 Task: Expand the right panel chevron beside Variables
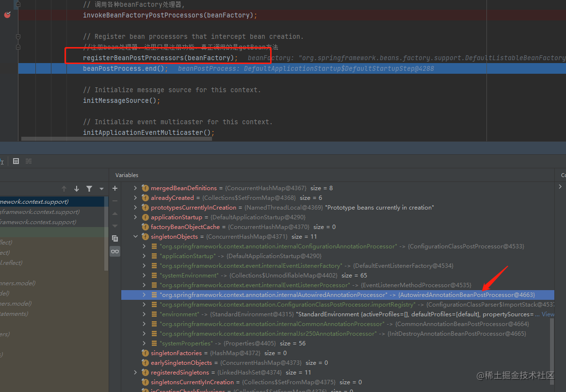click(x=560, y=187)
